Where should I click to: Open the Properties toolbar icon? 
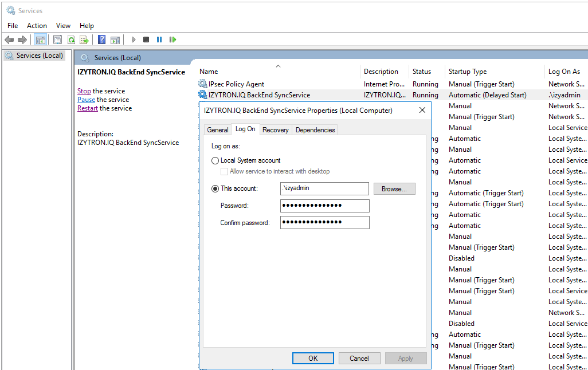pyautogui.click(x=57, y=40)
